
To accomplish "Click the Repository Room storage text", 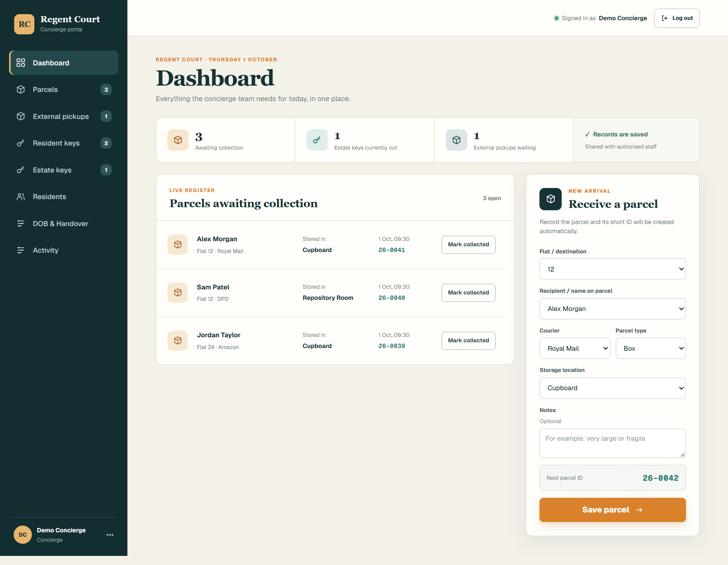I will [328, 298].
